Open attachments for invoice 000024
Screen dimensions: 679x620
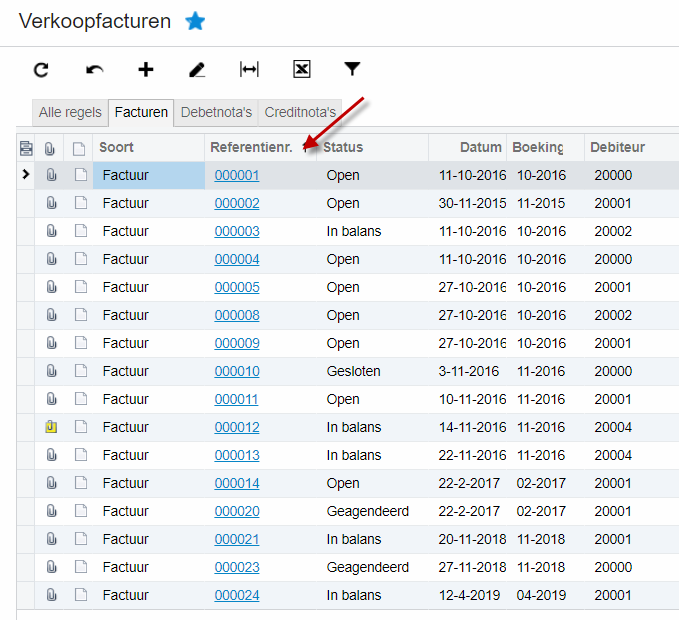click(x=51, y=594)
